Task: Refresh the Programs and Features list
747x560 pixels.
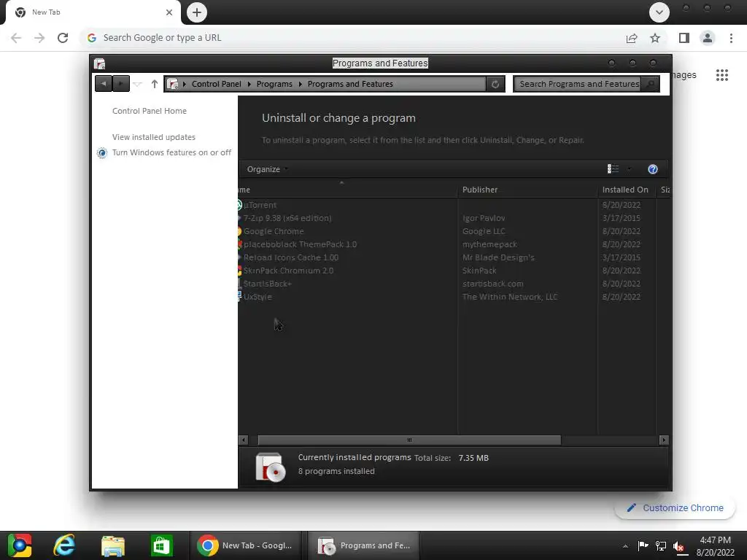Action: [x=495, y=85]
